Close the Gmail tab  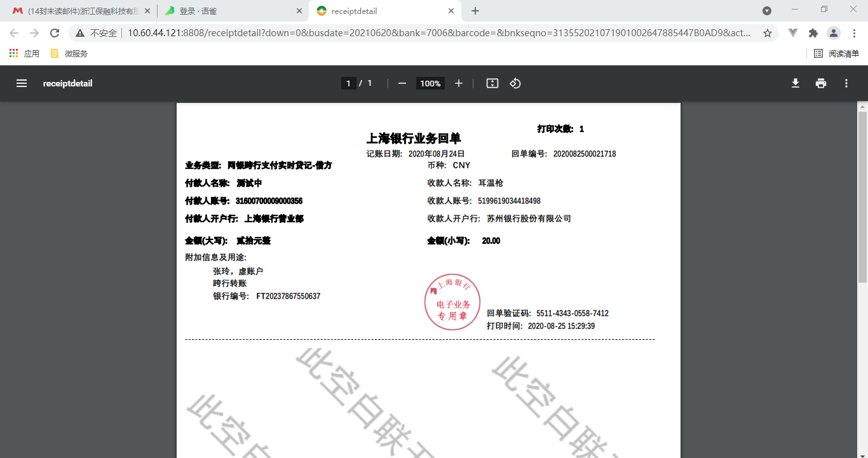pos(147,11)
